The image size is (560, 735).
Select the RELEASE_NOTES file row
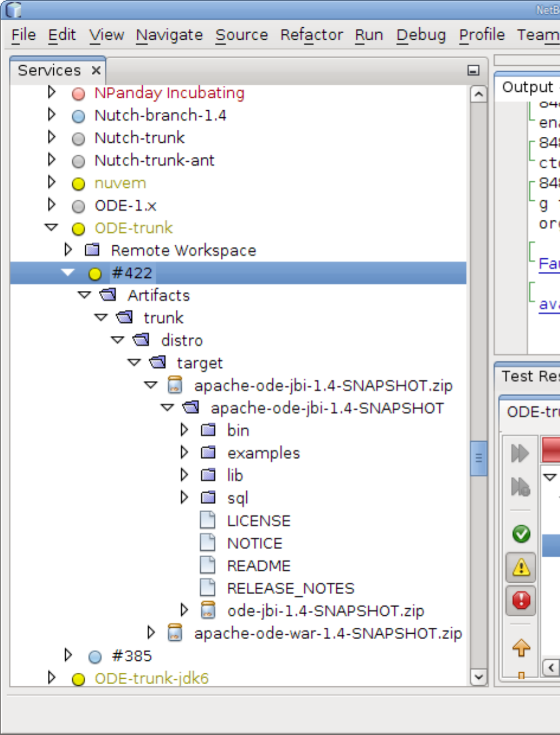pyautogui.click(x=291, y=588)
